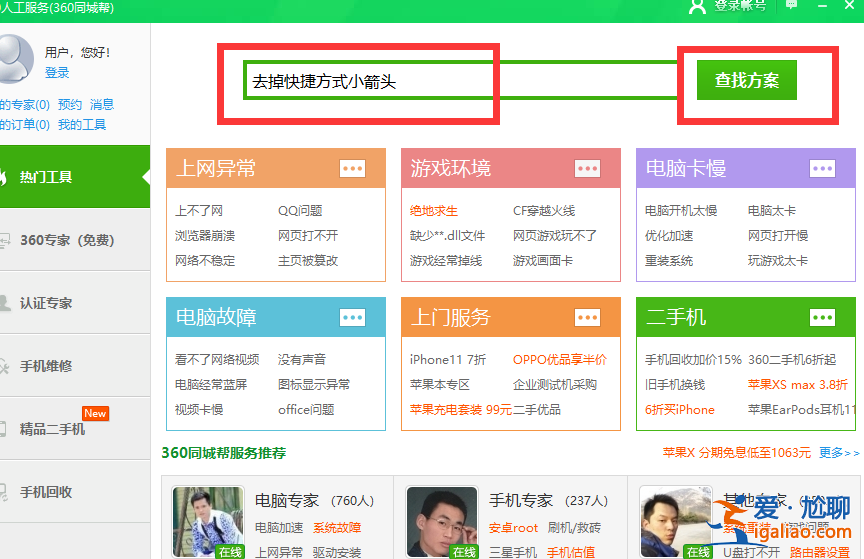This screenshot has height=559, width=864.
Task: Select the 游戏画面卡 entry
Action: coord(543,260)
